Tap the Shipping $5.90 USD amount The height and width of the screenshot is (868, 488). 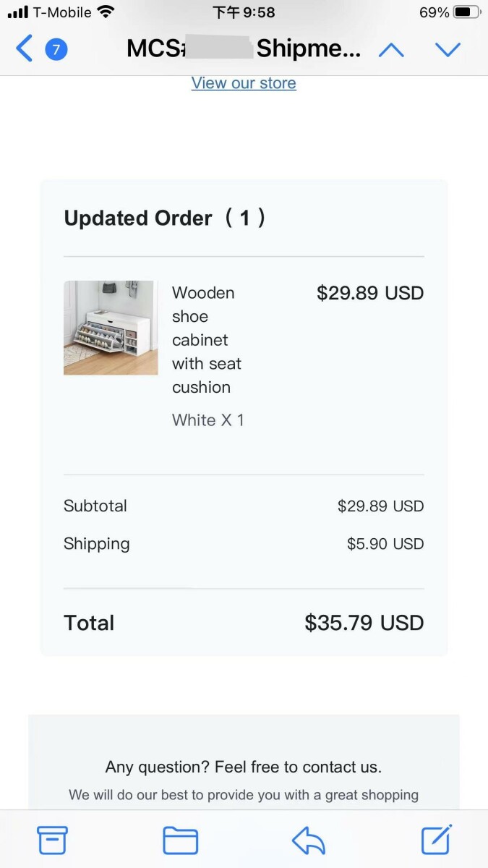385,544
